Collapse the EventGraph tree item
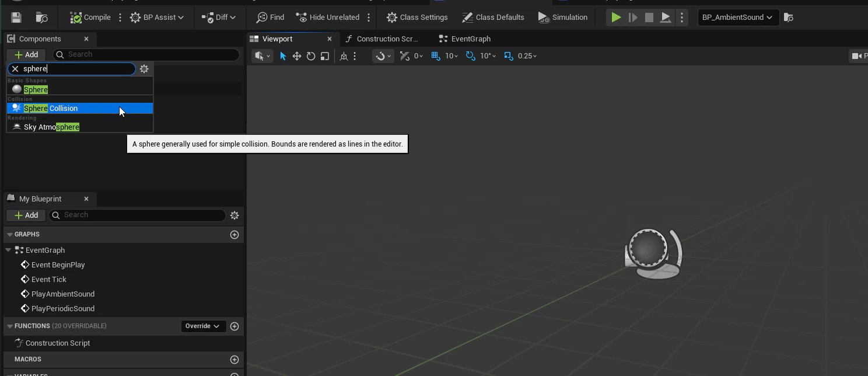 [8, 250]
